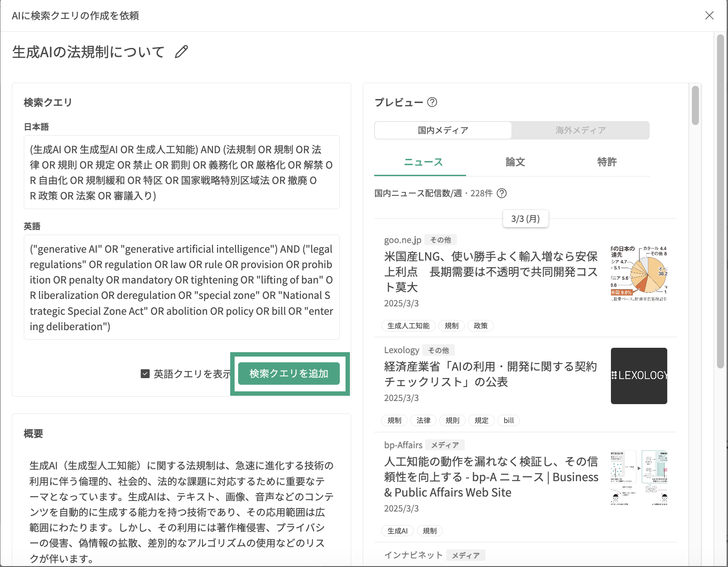Close the AI search query dialog
728x567 pixels.
point(709,16)
